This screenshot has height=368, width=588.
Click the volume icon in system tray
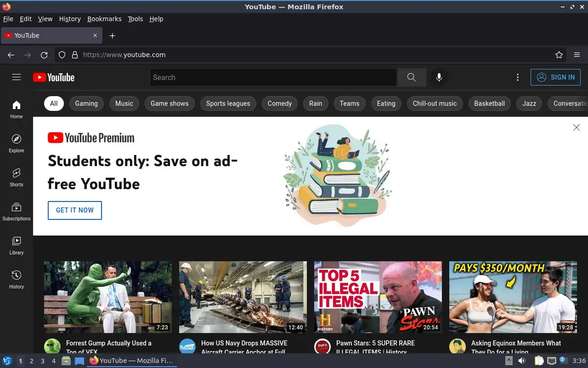[522, 361]
